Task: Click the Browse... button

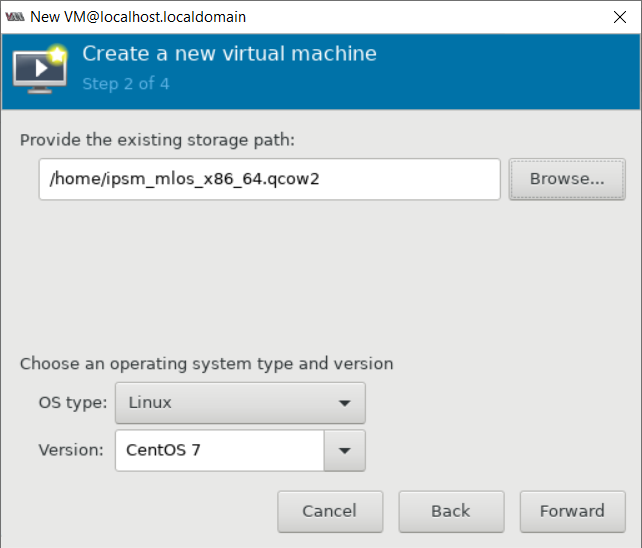Action: pyautogui.click(x=567, y=179)
